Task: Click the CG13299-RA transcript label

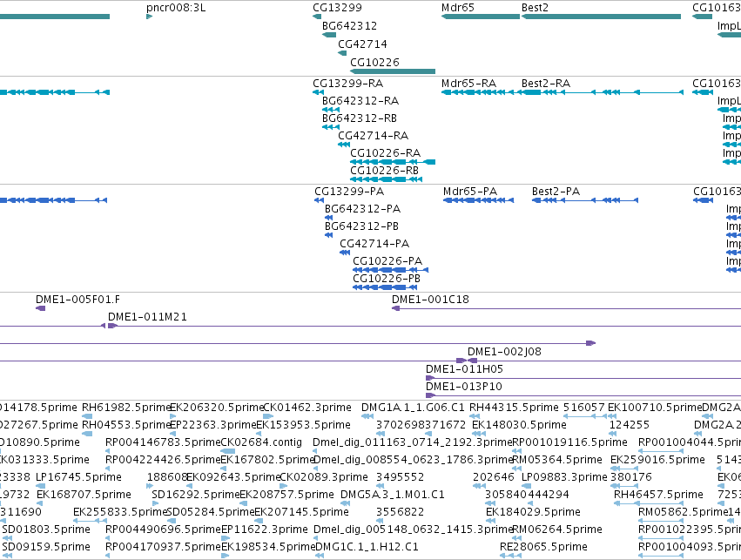Action: tap(347, 84)
